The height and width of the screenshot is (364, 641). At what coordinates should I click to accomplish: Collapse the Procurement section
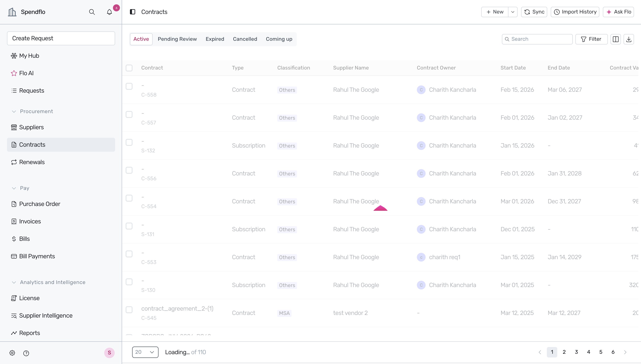tap(14, 112)
